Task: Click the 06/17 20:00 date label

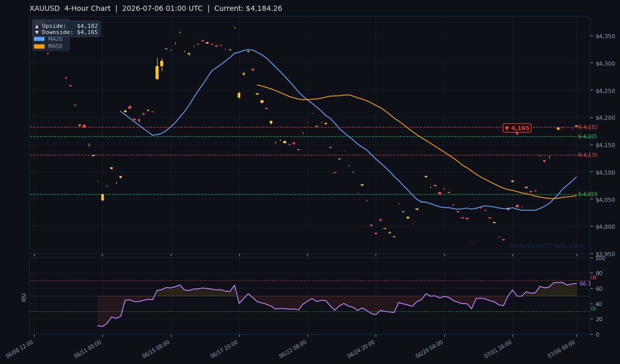Action: [x=225, y=349]
